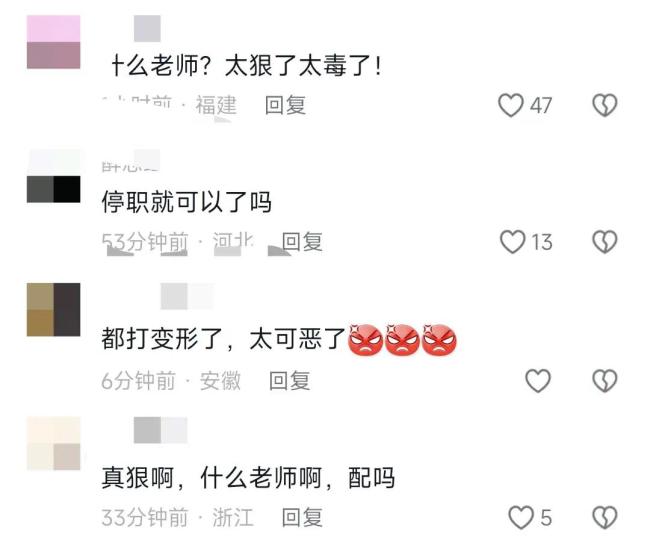Screen dimensions: 650x558
Task: Reply to the 停职就可以了吗 comment
Action: coord(302,242)
